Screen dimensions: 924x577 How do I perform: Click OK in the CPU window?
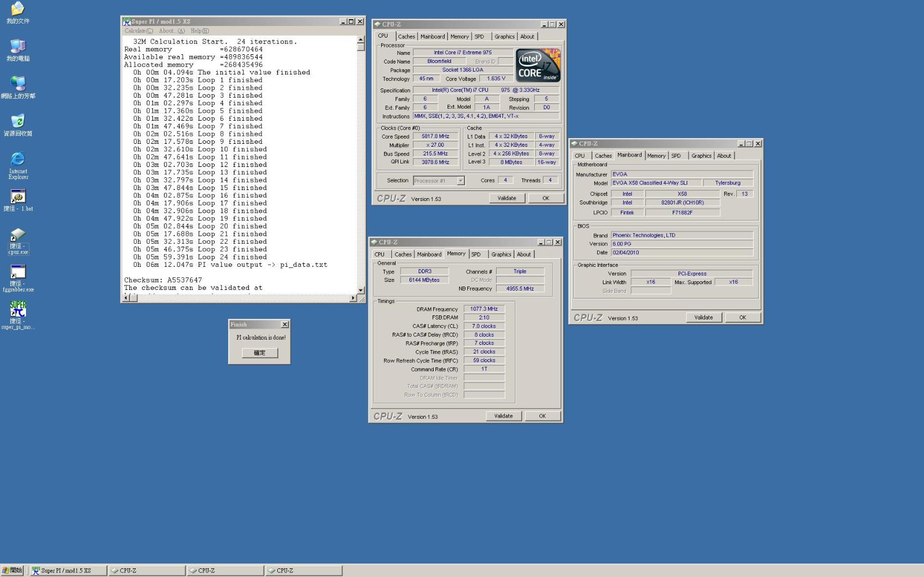546,198
